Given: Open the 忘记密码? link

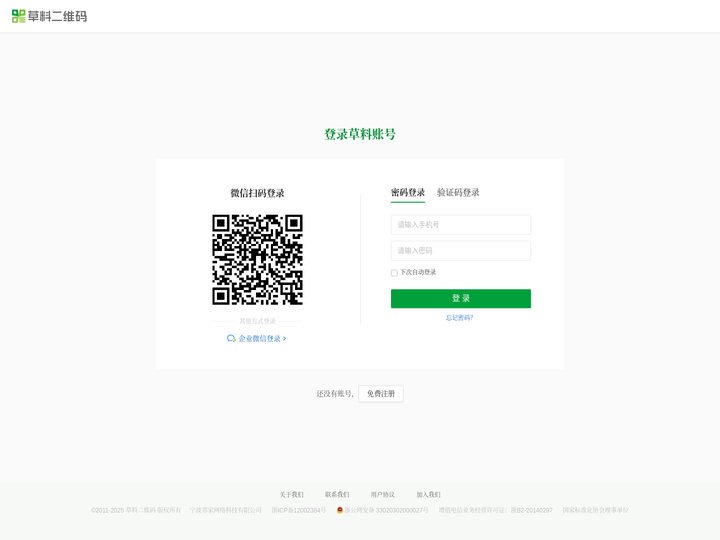Looking at the screenshot, I should coord(459,318).
